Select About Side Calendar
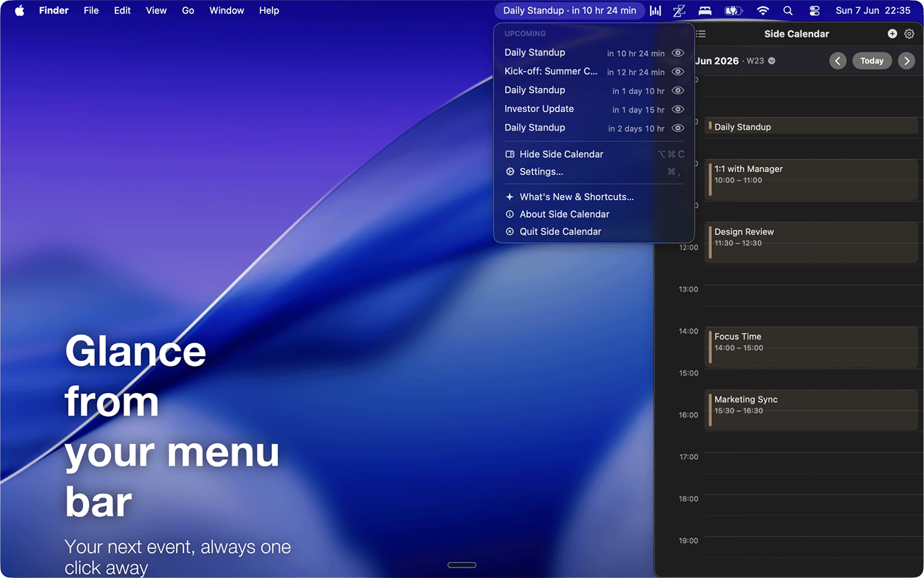The image size is (924, 578). pyautogui.click(x=594, y=214)
